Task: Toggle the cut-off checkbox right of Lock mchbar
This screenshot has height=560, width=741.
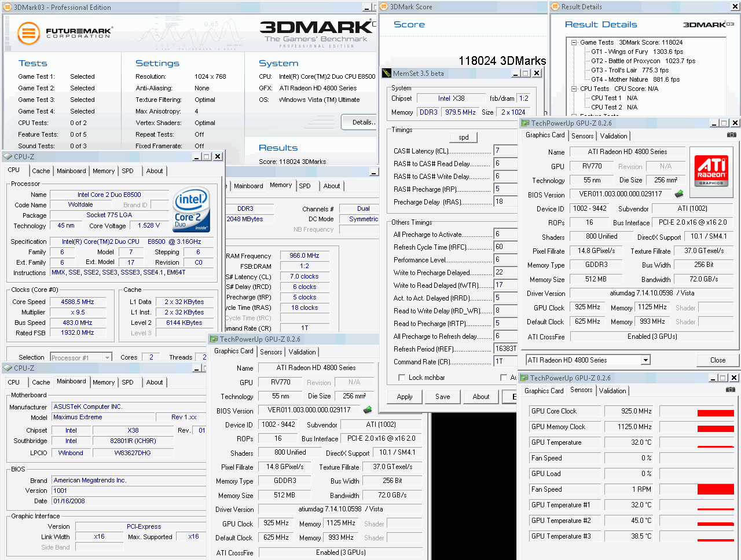Action: click(504, 378)
